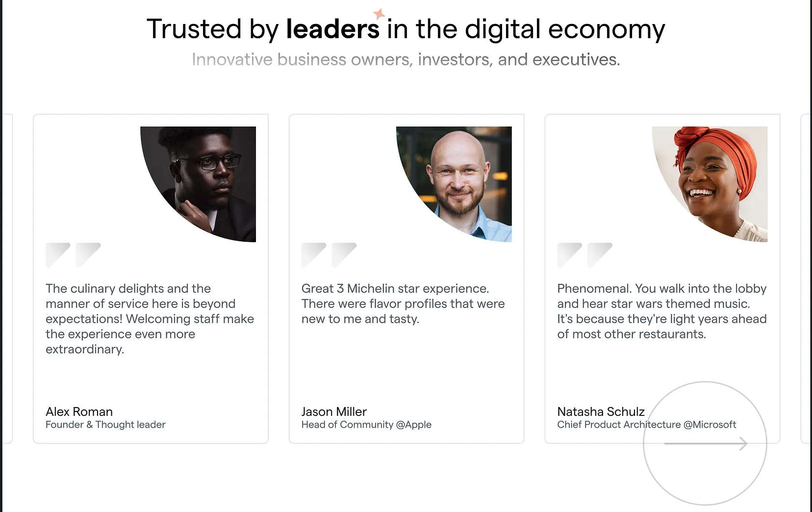Select the 3 Michelin star testimonial text
The image size is (812, 512).
pos(403,304)
